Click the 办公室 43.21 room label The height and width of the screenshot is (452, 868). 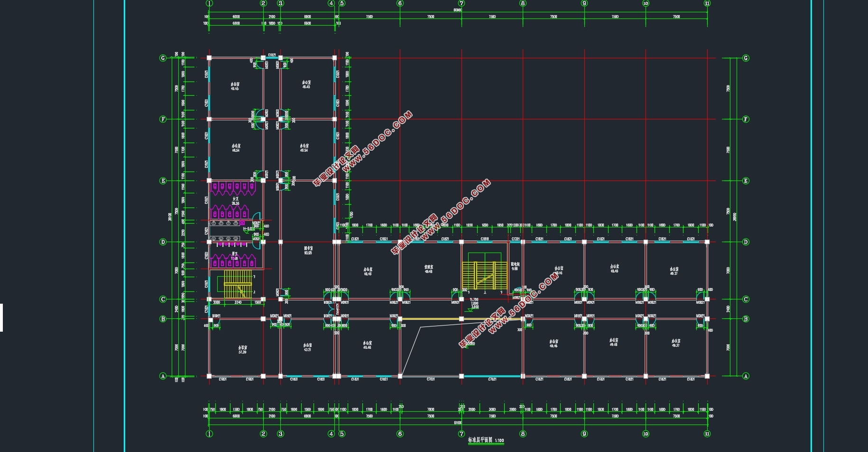coord(307,347)
